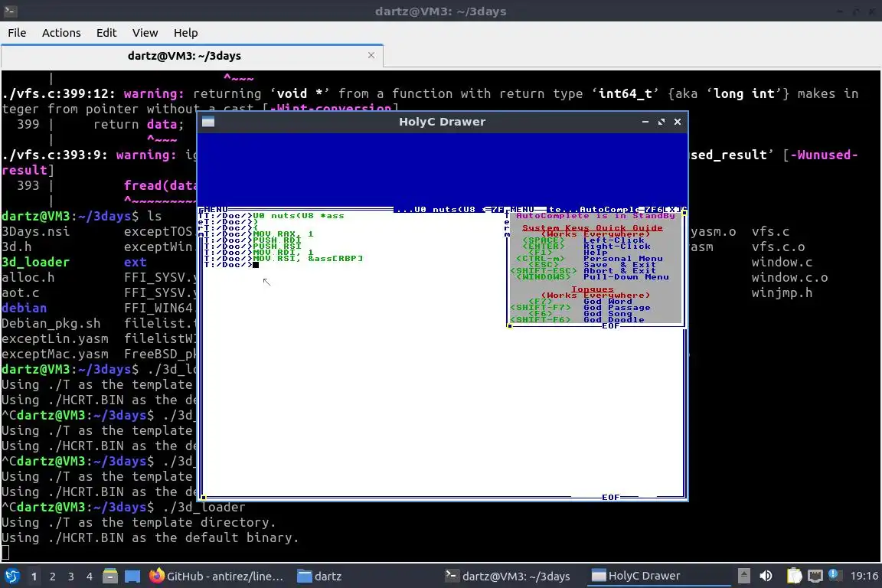Open the Help menu in terminal
This screenshot has height=588, width=882.
185,33
